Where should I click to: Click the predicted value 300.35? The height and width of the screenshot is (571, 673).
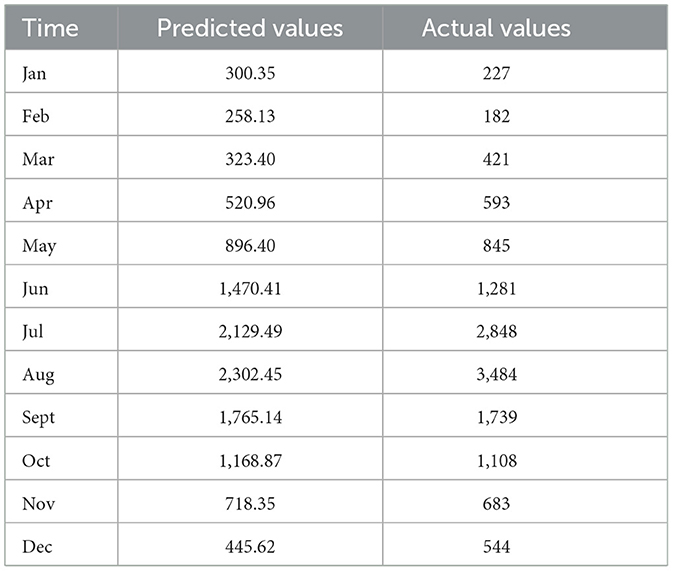pyautogui.click(x=250, y=73)
